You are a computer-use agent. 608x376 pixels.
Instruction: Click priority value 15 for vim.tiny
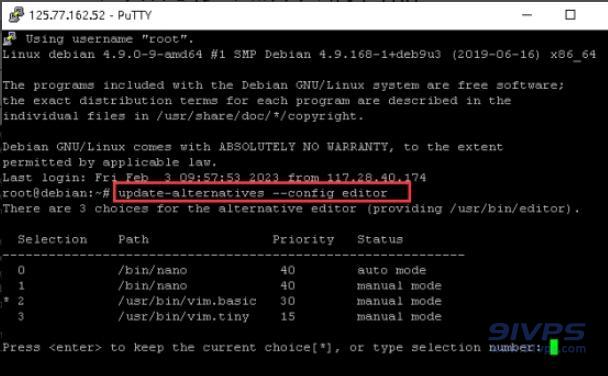point(288,317)
